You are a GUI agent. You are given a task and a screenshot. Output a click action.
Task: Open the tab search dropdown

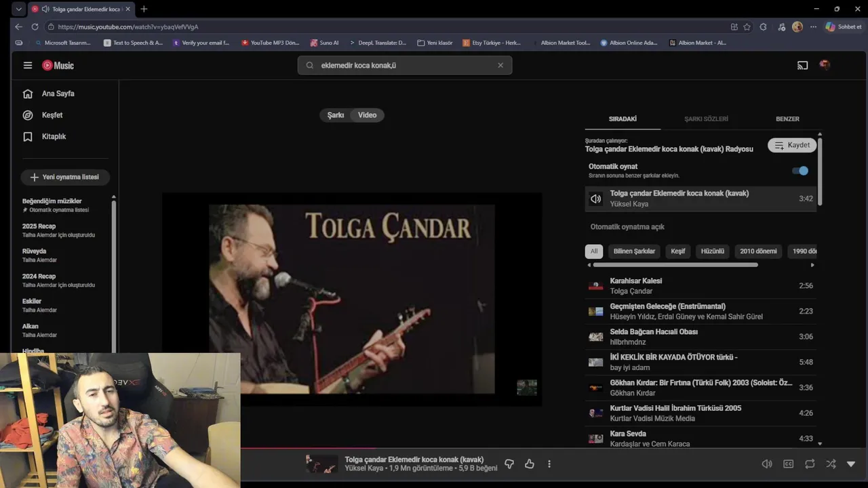18,9
